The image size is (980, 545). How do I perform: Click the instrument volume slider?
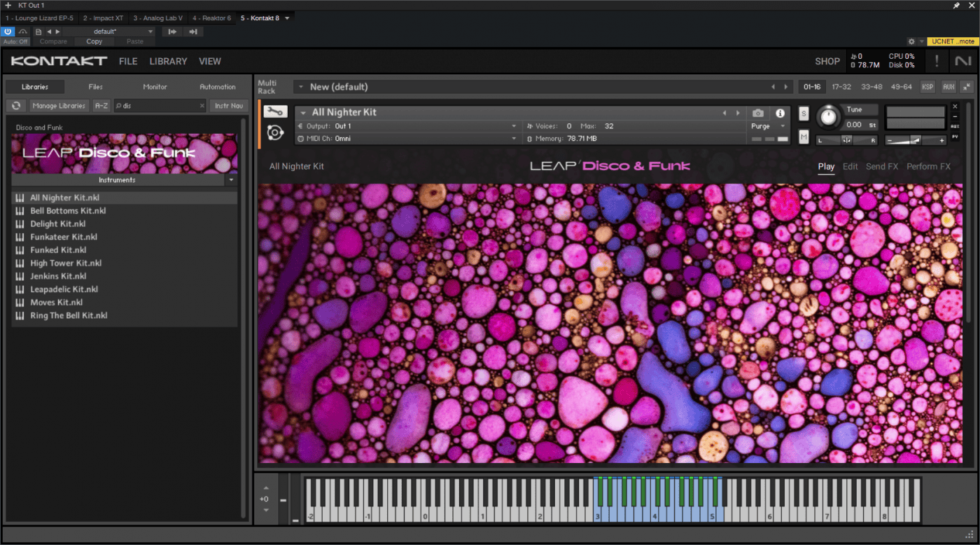916,140
